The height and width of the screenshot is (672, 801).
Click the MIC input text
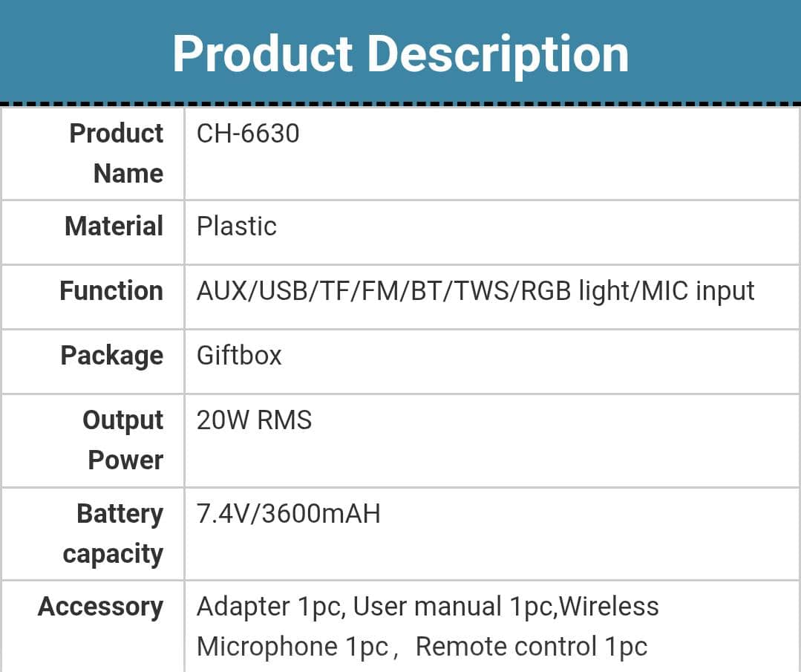point(698,291)
